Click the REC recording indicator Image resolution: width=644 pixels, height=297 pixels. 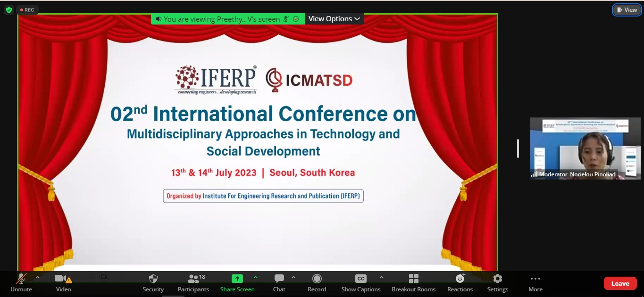tap(27, 10)
